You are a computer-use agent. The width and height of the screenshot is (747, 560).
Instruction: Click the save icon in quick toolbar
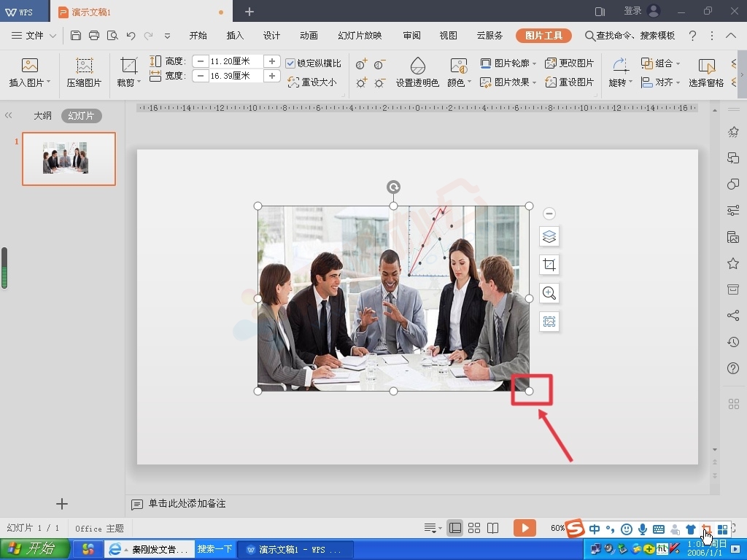tap(76, 36)
